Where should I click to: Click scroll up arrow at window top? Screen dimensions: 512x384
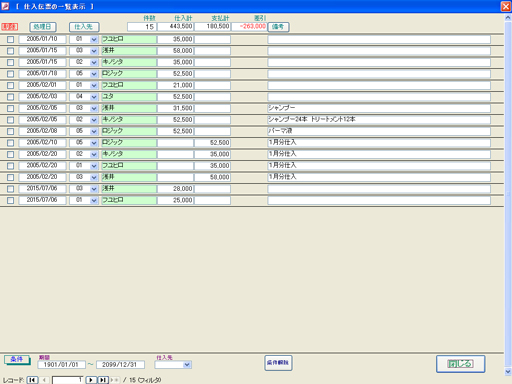point(508,17)
